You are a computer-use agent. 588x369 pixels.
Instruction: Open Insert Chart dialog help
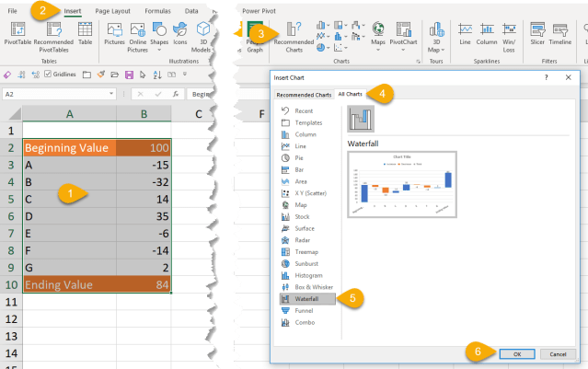[546, 77]
